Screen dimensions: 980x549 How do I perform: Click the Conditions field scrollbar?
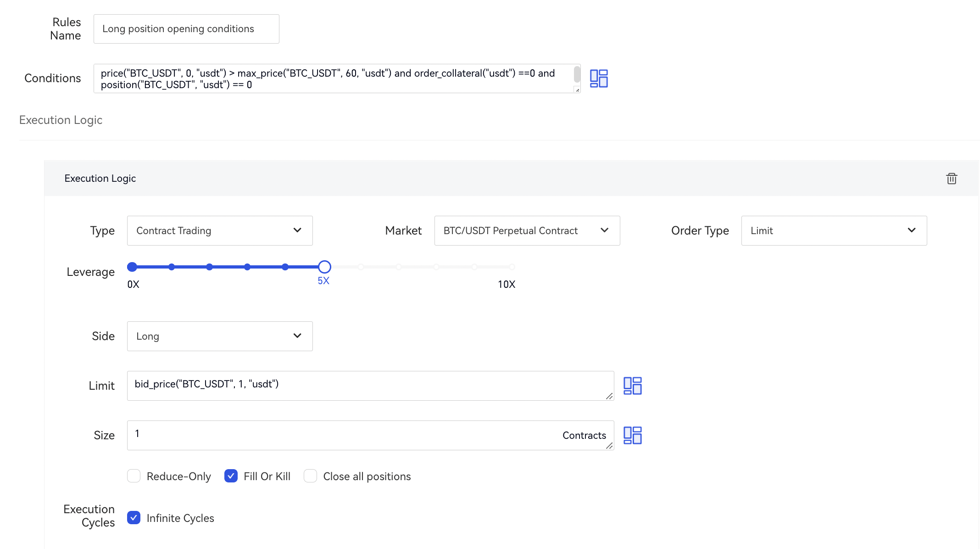tap(577, 74)
